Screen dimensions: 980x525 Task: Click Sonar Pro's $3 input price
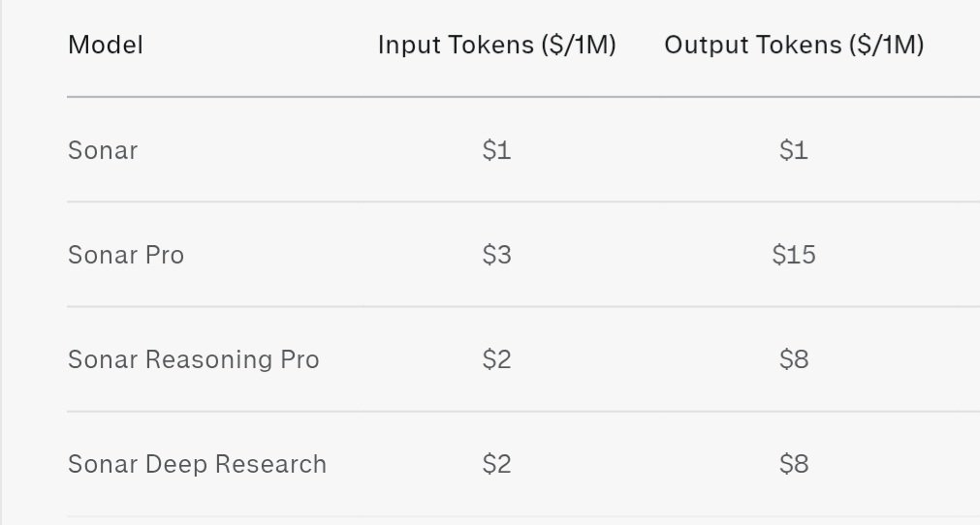496,255
